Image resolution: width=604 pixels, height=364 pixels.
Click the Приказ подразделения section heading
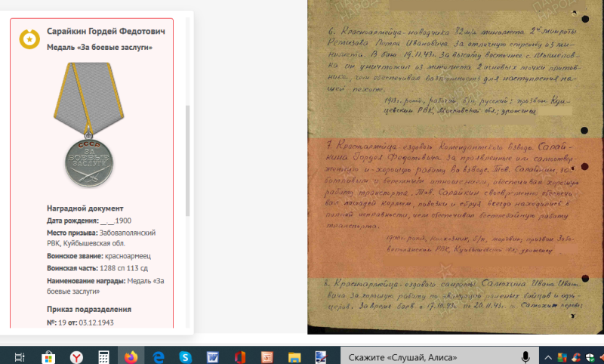point(89,309)
